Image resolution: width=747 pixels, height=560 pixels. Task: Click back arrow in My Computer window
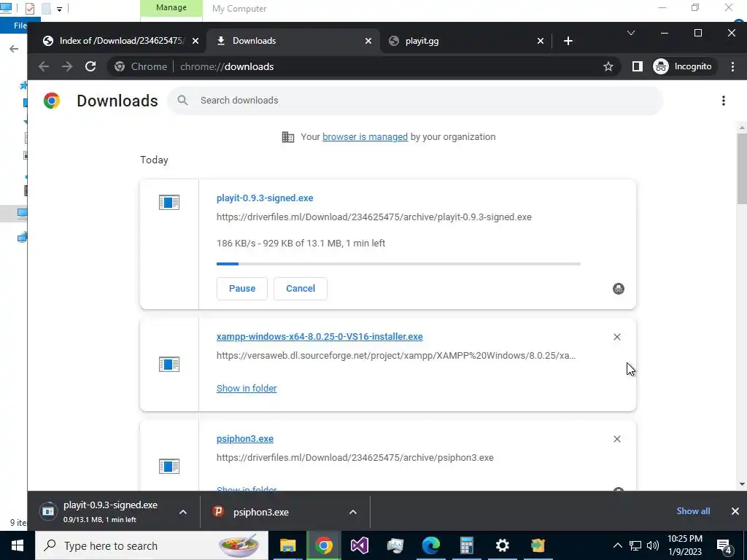click(x=15, y=49)
